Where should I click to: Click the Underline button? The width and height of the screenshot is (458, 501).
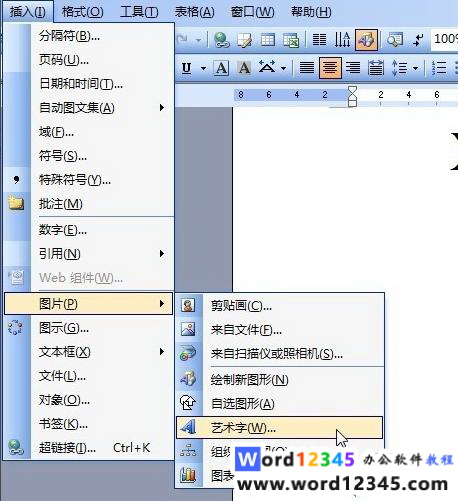[x=186, y=68]
